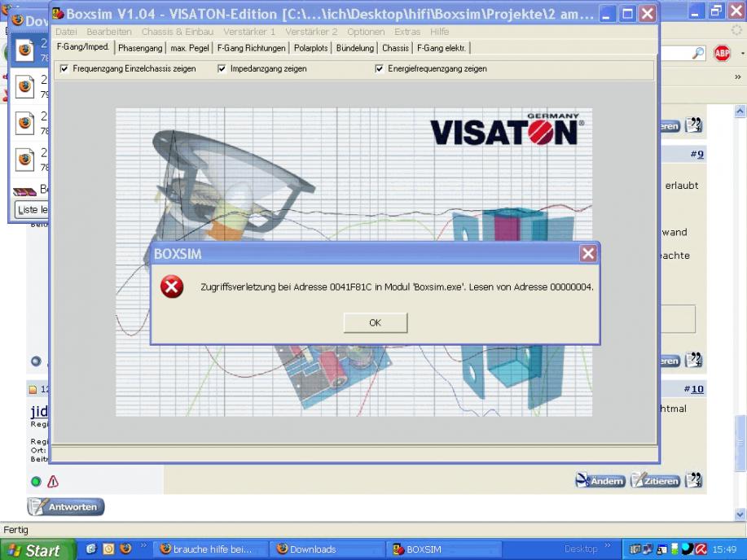Expand the quick launch chevron
Screen dimensions: 747x560
[143, 545]
